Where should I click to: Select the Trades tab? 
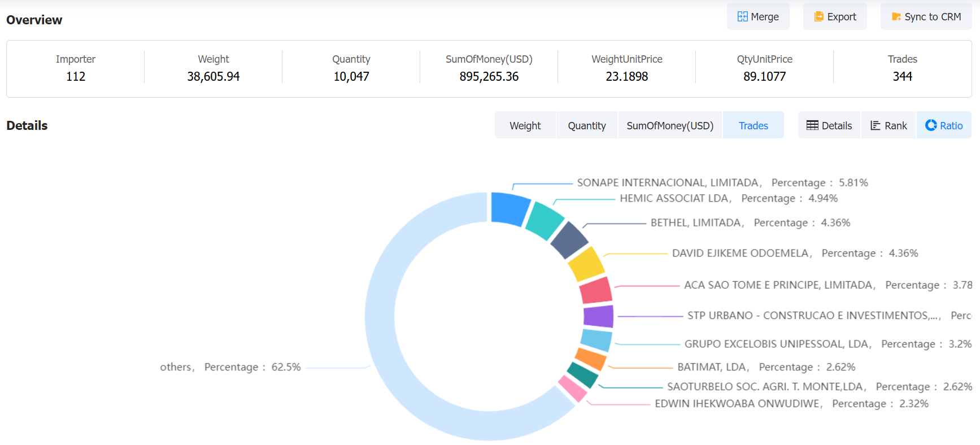click(x=753, y=125)
